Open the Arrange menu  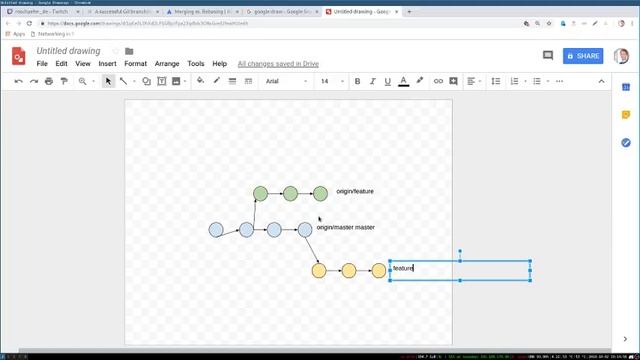coord(167,64)
